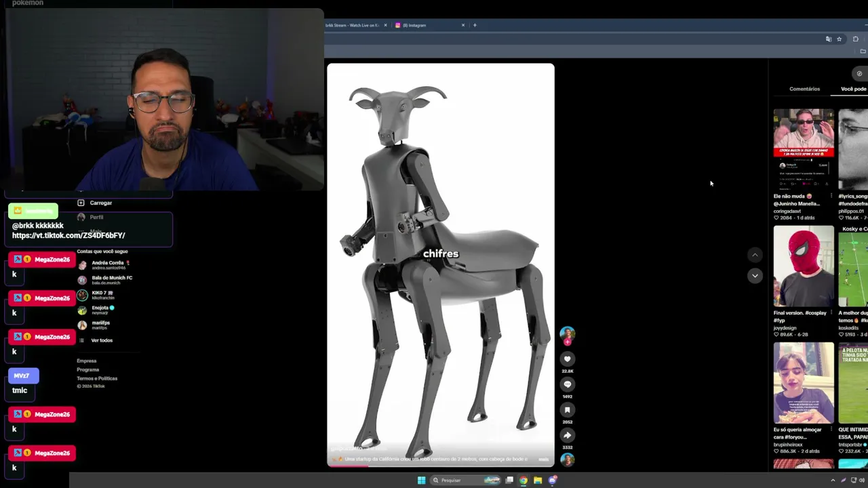
Task: Expand the Termos e Políticas footer section
Action: pyautogui.click(x=97, y=378)
